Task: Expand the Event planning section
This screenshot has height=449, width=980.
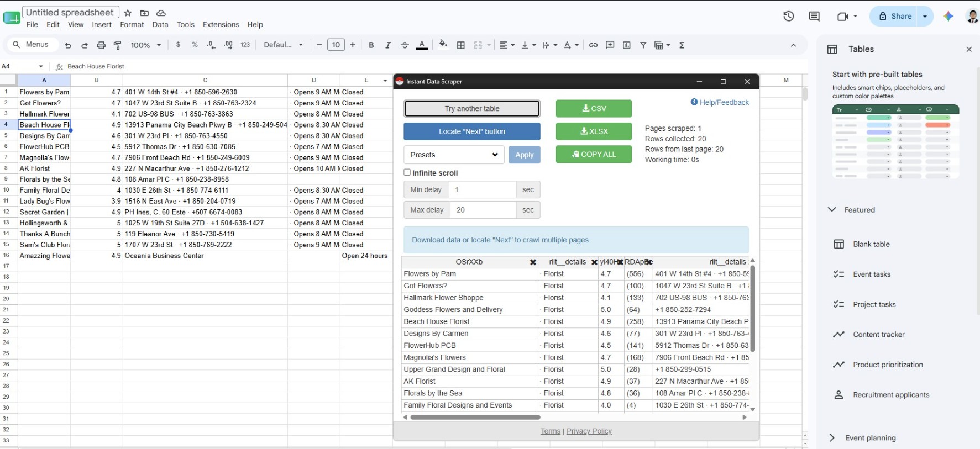Action: click(832, 437)
